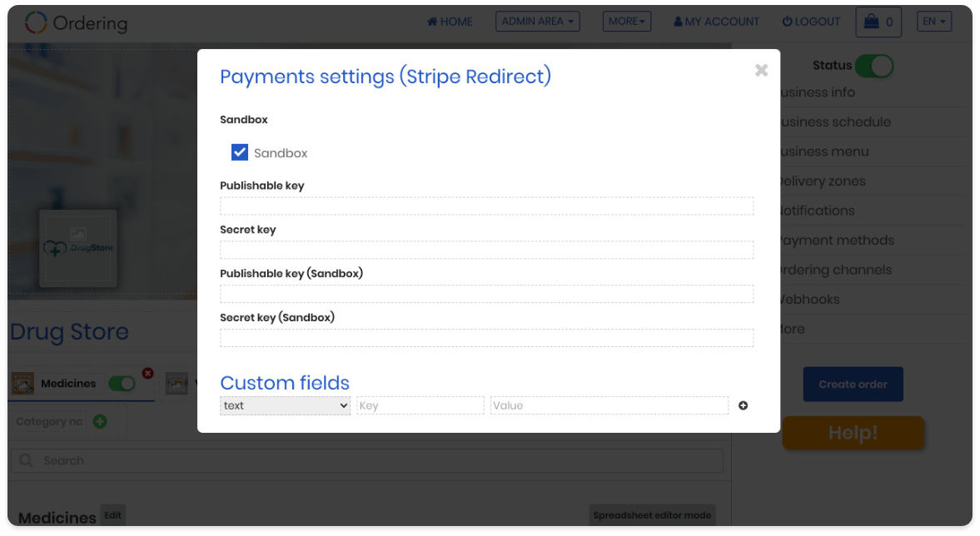Image resolution: width=980 pixels, height=536 pixels.
Task: Open Payment methods section
Action: pyautogui.click(x=837, y=241)
